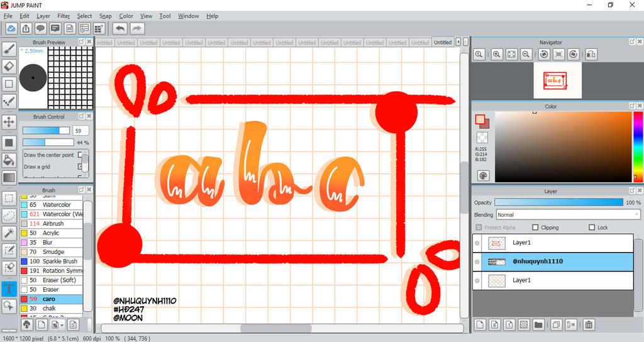Undock the Layer panel
The image size is (644, 342).
coord(632,191)
